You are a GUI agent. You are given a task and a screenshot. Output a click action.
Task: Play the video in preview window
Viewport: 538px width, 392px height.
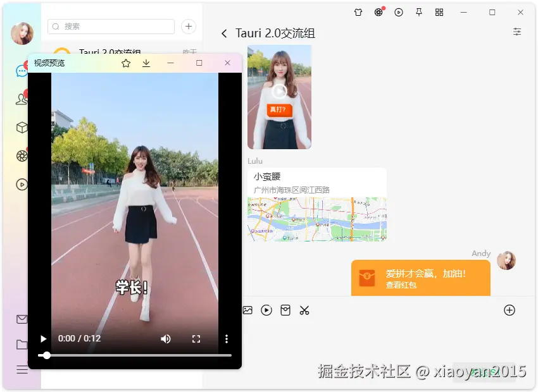(43, 339)
